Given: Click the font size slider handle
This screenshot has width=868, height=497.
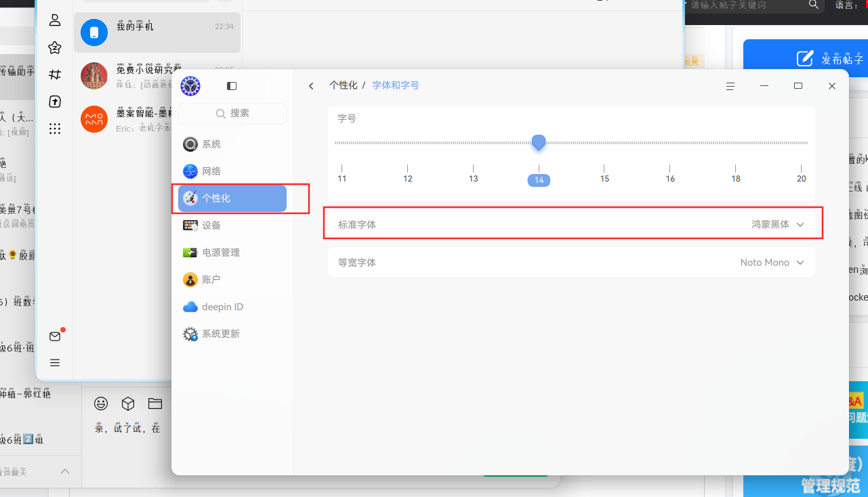Looking at the screenshot, I should pyautogui.click(x=539, y=143).
